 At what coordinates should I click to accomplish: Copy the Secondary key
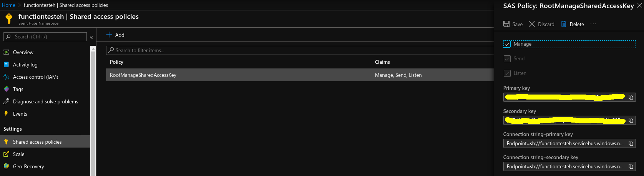pyautogui.click(x=631, y=120)
